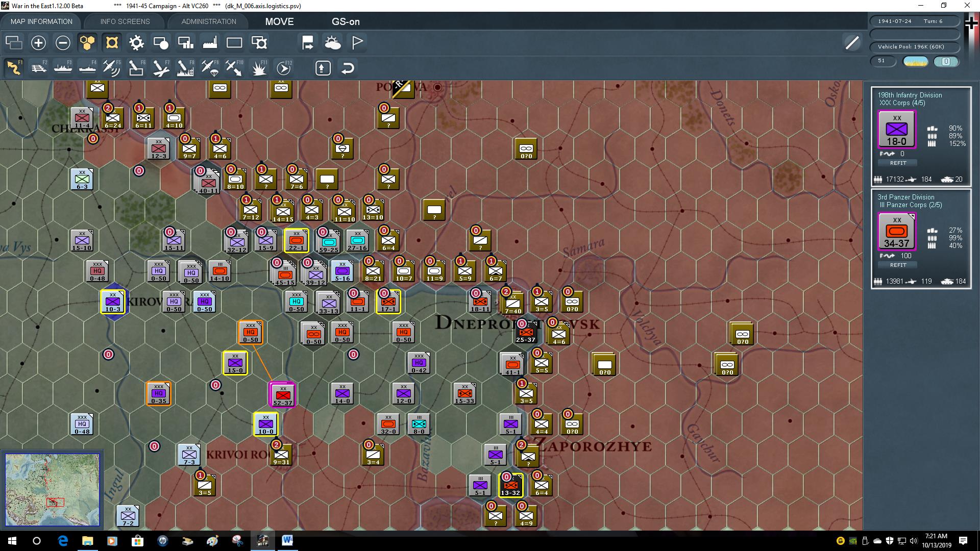Image resolution: width=980 pixels, height=551 pixels.
Task: Open the Map Information tab
Action: point(41,21)
